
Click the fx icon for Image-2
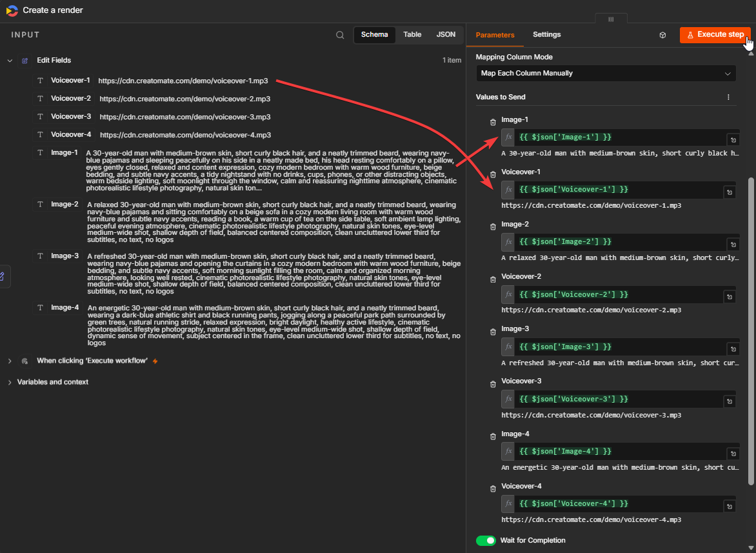[508, 241]
